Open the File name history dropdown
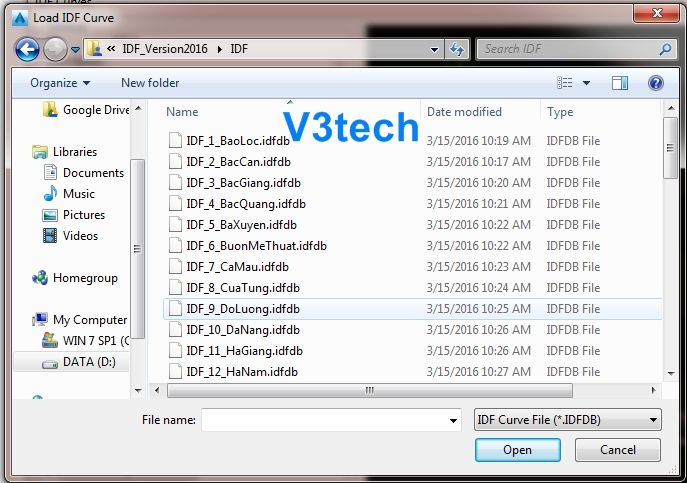Viewport: 687px width, 483px height. (453, 420)
